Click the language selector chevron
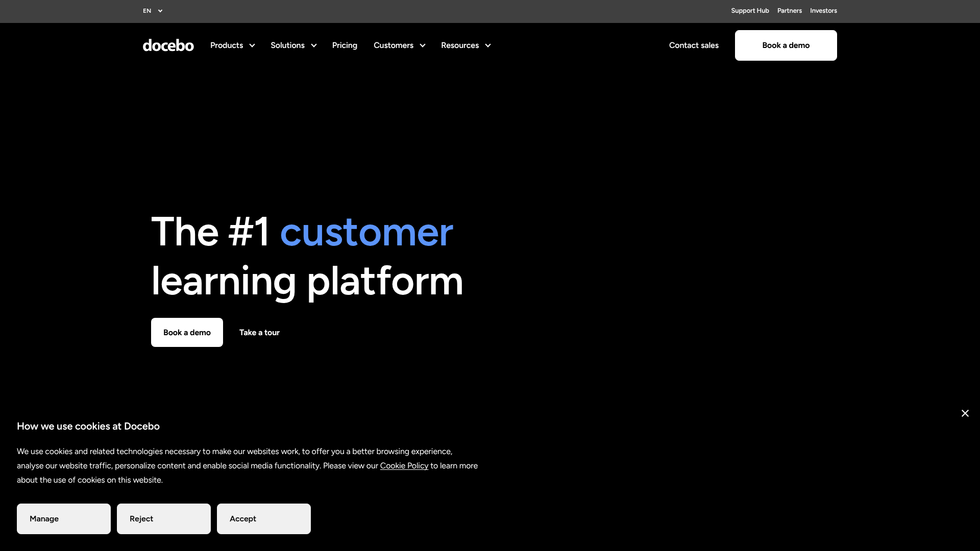The width and height of the screenshot is (980, 551). pyautogui.click(x=160, y=11)
